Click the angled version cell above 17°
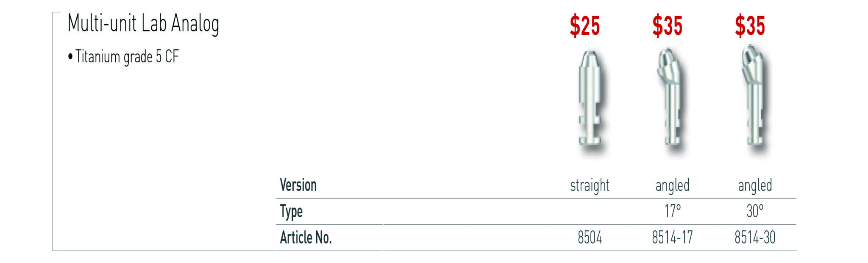 pyautogui.click(x=672, y=185)
